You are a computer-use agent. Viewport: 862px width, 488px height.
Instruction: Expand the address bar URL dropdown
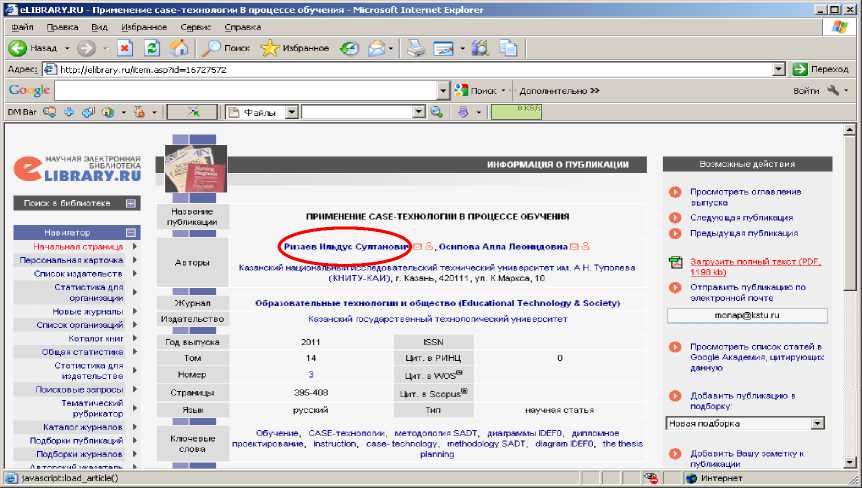coord(779,70)
